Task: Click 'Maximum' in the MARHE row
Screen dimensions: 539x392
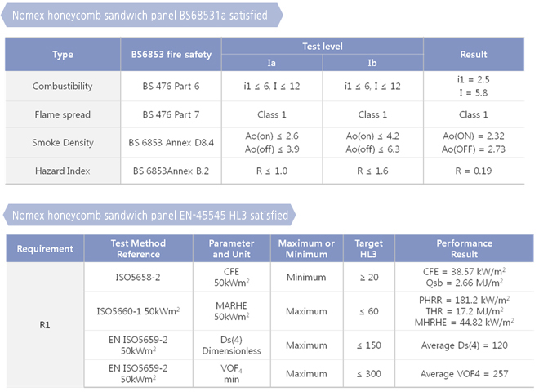Action: (306, 311)
